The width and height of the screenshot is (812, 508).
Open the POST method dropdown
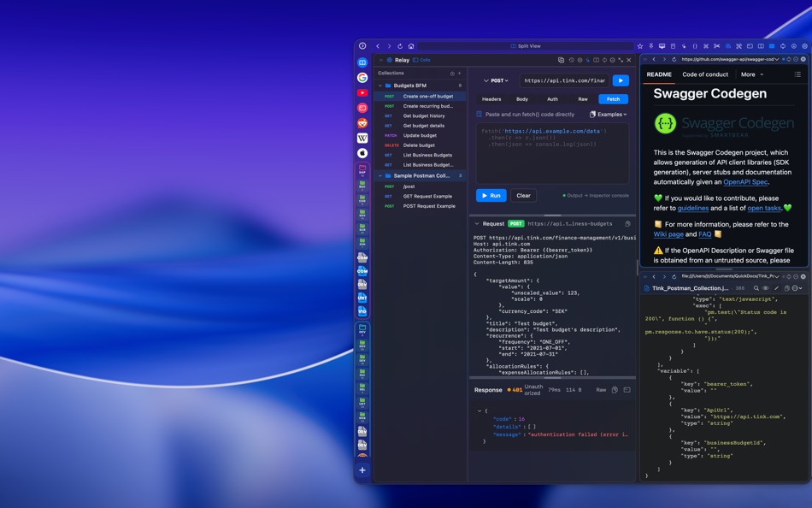[498, 80]
